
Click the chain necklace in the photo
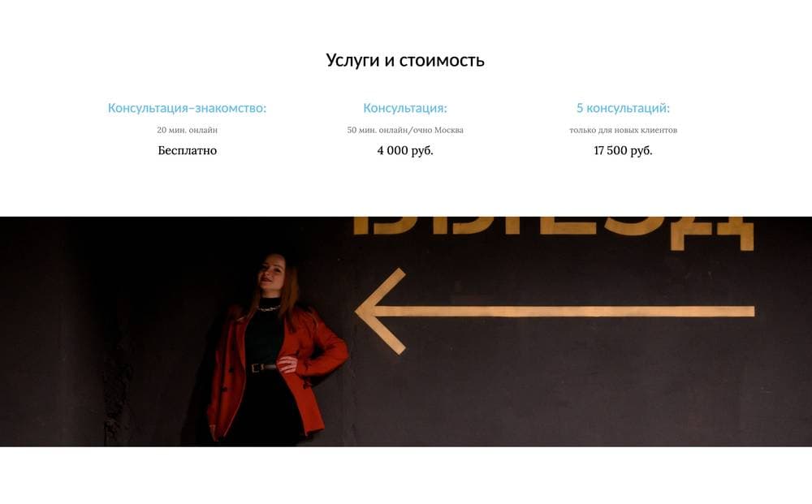[x=268, y=308]
